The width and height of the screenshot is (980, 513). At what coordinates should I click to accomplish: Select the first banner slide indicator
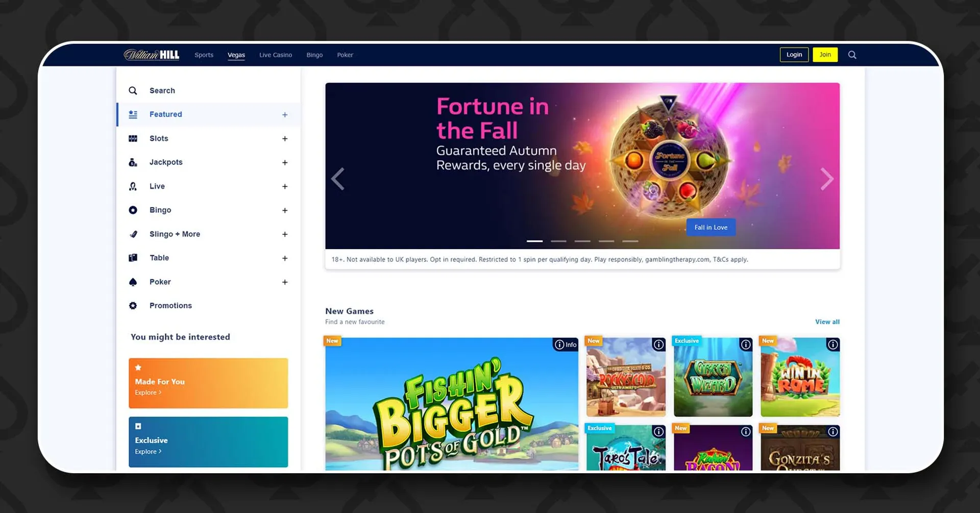pyautogui.click(x=534, y=241)
